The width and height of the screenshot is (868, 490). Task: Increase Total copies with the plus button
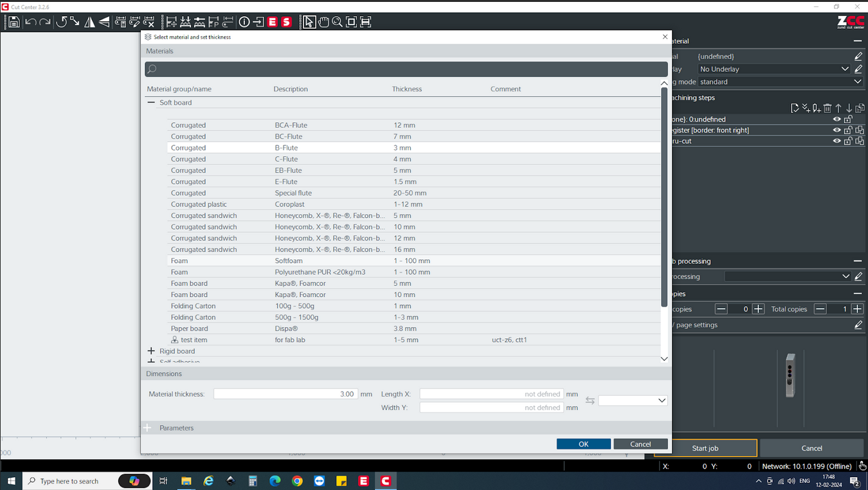857,309
